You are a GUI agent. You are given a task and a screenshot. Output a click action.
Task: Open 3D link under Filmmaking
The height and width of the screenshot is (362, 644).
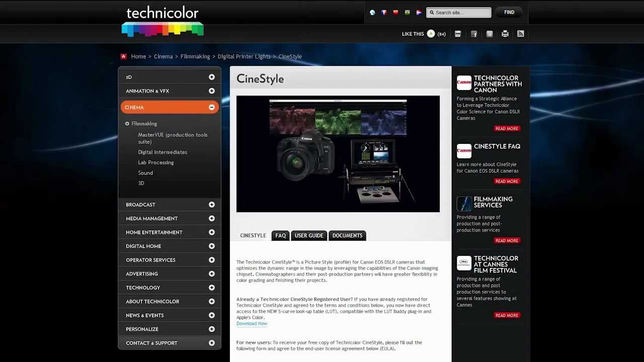(x=141, y=183)
